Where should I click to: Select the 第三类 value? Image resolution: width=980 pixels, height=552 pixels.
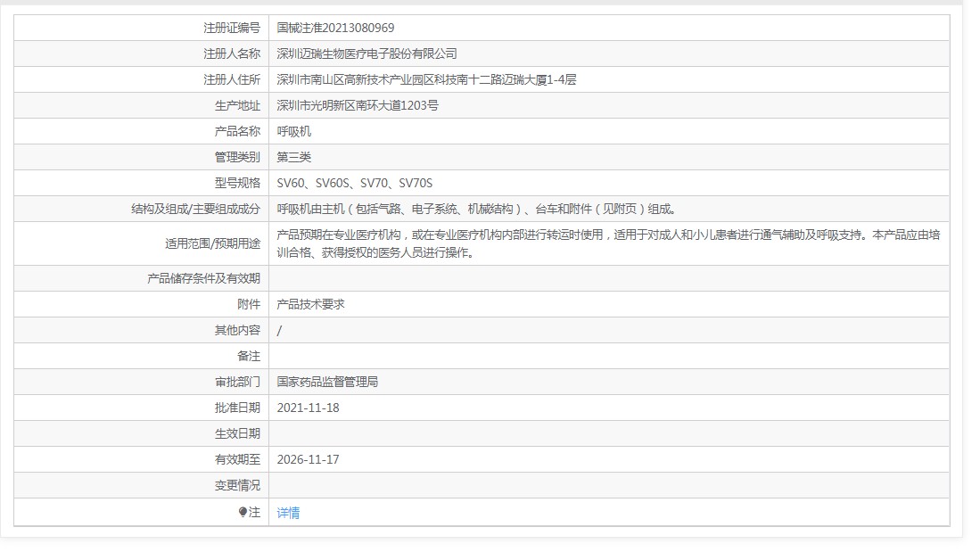pos(293,157)
